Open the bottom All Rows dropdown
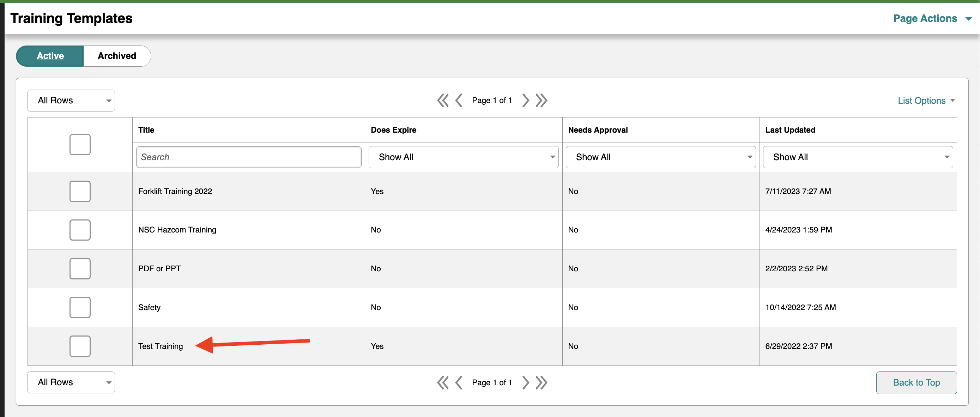The width and height of the screenshot is (980, 417). [71, 382]
